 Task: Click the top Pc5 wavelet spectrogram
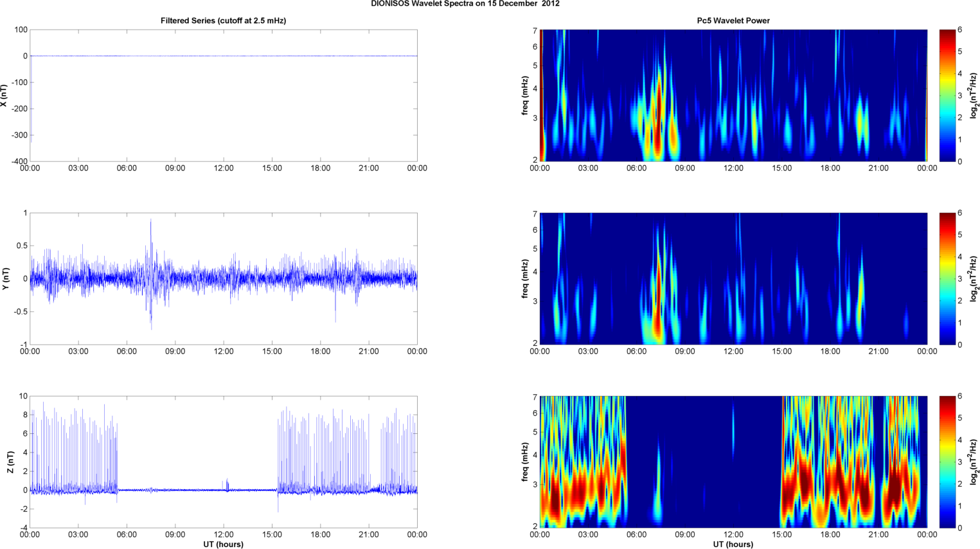tap(733, 95)
